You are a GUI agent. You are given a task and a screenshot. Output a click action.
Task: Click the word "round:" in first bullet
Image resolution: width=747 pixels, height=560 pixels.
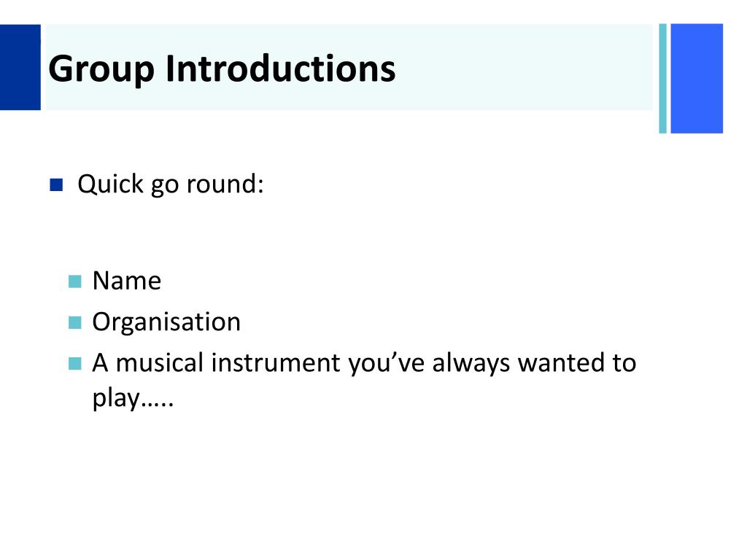(225, 184)
